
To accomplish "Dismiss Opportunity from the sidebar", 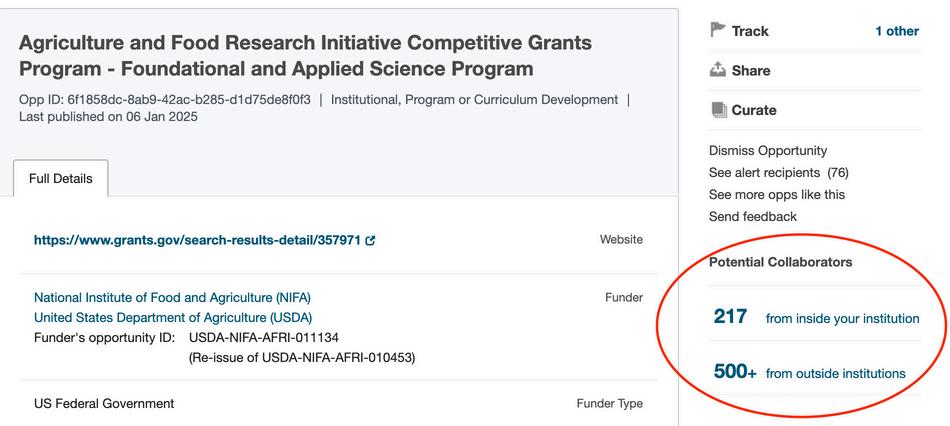I will tap(768, 151).
